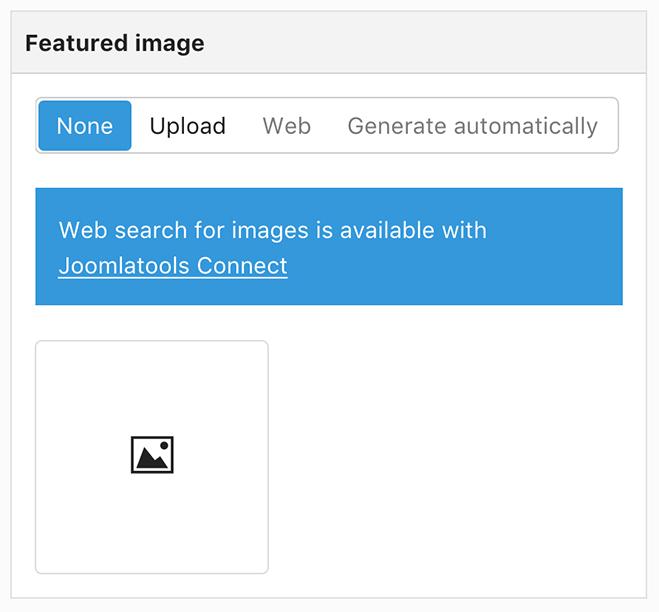This screenshot has width=659, height=612.
Task: Select the None option
Action: point(85,126)
